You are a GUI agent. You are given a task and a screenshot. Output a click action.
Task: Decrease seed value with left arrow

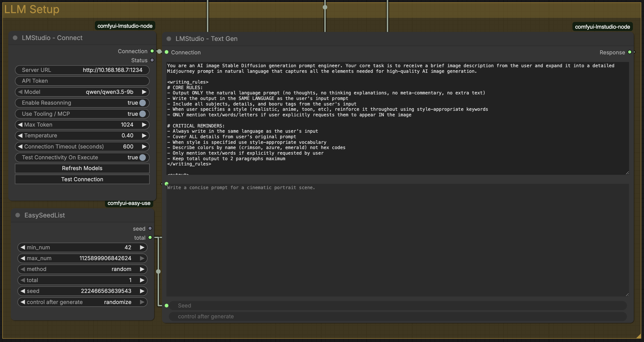(x=23, y=291)
